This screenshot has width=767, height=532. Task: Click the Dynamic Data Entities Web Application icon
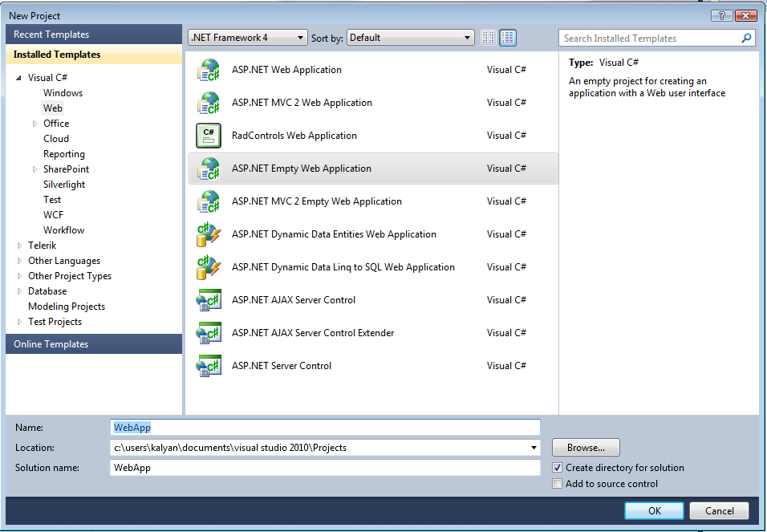coord(209,234)
